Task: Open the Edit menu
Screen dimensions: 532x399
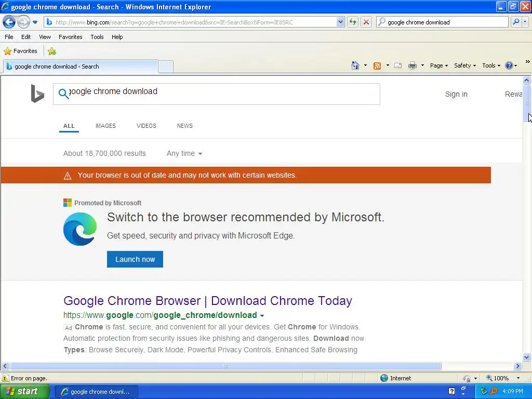Action: tap(26, 37)
